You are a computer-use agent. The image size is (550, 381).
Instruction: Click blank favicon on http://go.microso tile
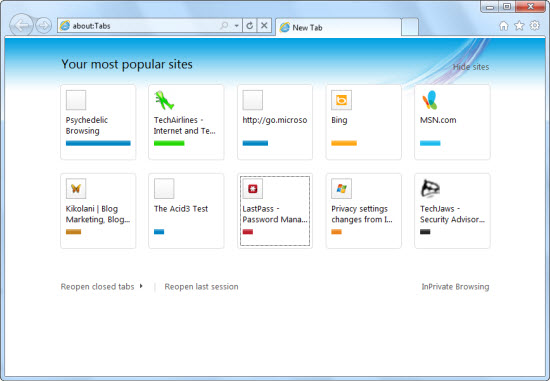point(253,100)
